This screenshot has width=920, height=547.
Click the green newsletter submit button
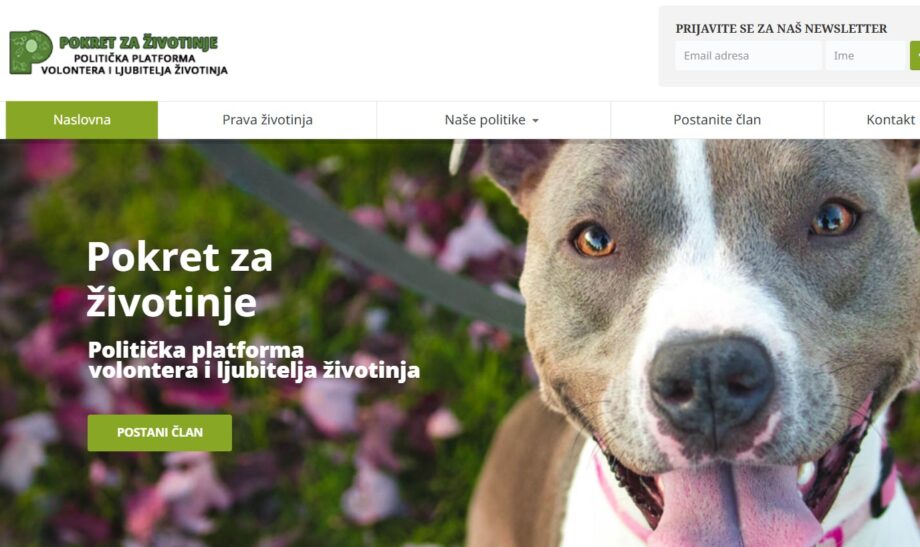(x=915, y=56)
